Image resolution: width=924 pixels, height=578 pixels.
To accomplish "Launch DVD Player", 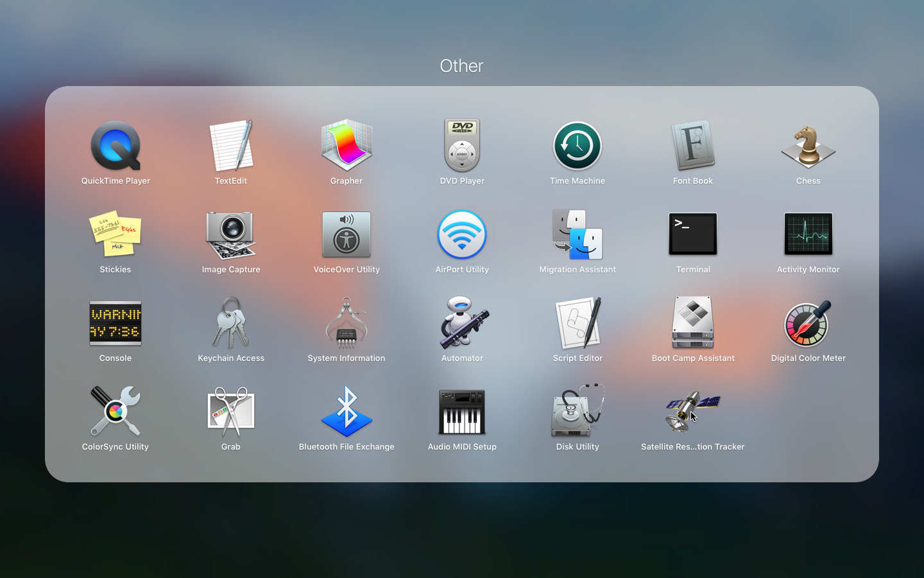I will pos(462,146).
